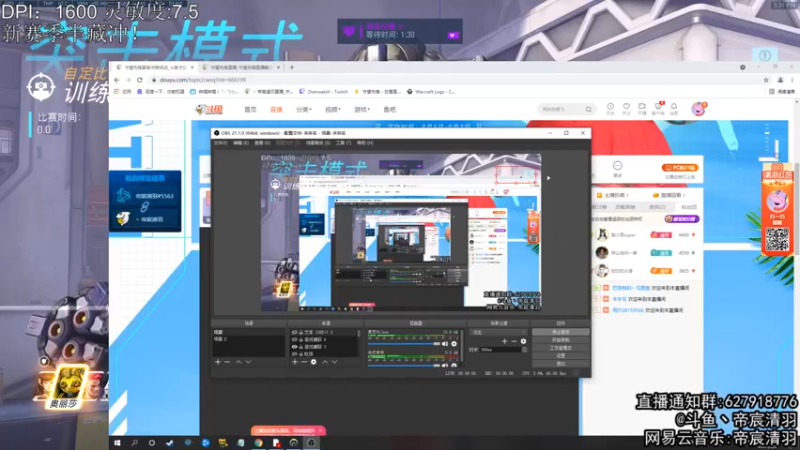The height and width of the screenshot is (450, 800).
Task: Mute the 桌面音频 mixer channel
Action: [x=445, y=365]
